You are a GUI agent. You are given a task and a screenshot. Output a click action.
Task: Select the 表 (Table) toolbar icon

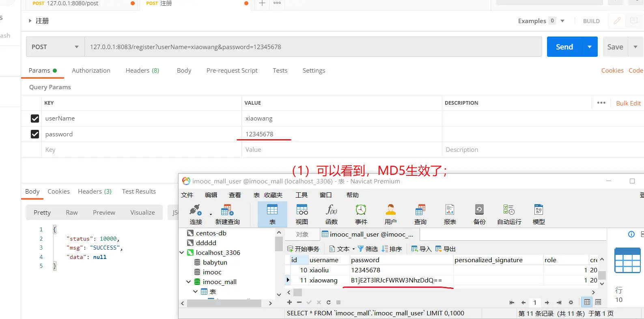click(272, 214)
